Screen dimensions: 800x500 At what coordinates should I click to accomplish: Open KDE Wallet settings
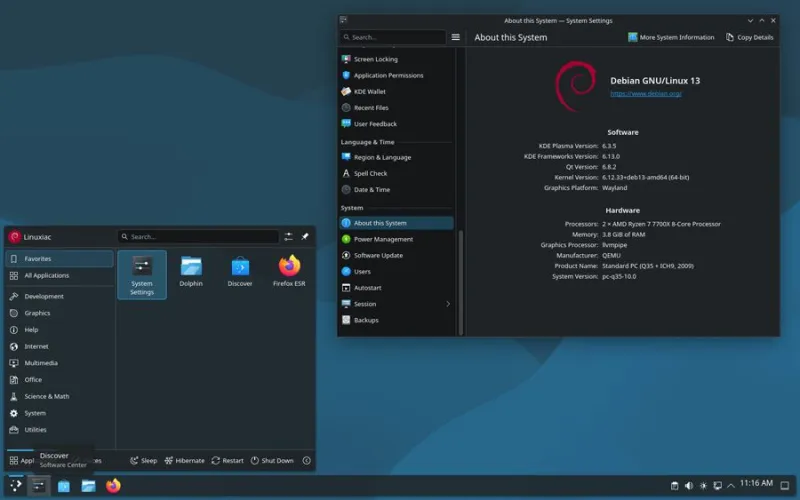pos(396,92)
